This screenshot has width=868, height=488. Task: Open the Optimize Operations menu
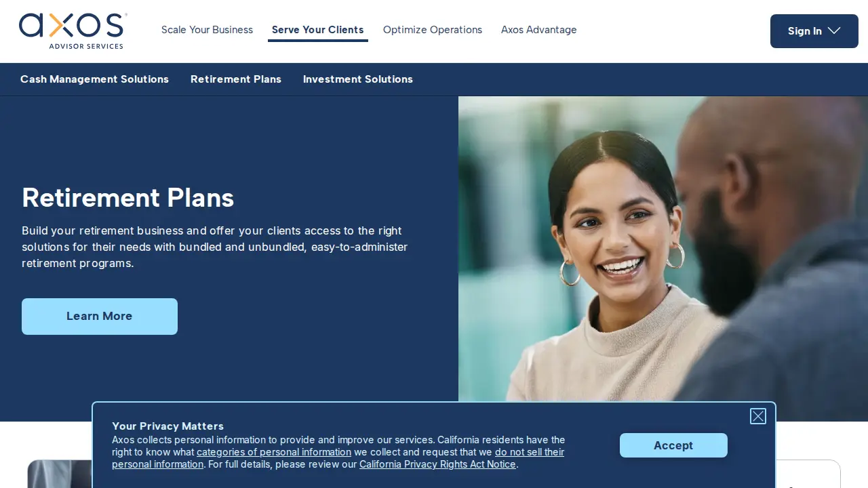(433, 30)
